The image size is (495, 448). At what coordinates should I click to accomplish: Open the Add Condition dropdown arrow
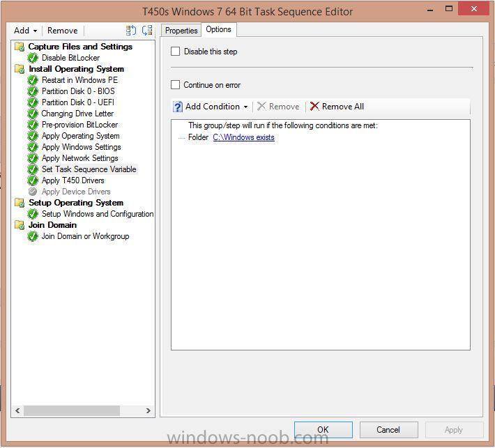point(245,107)
